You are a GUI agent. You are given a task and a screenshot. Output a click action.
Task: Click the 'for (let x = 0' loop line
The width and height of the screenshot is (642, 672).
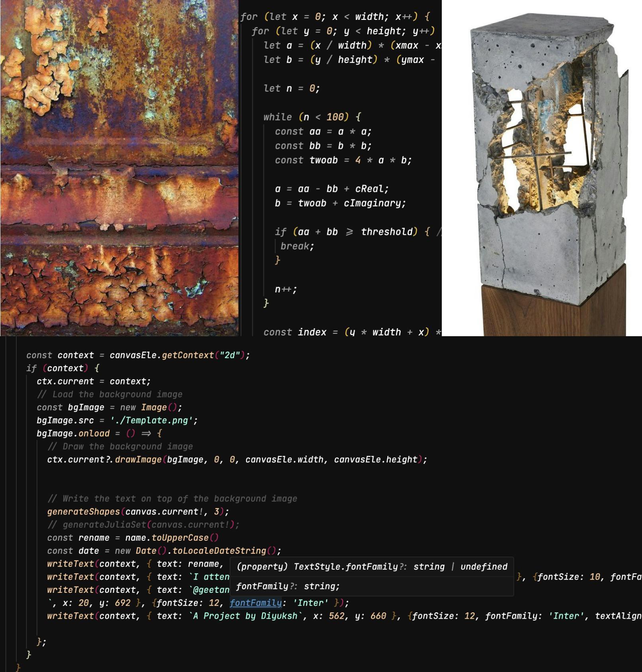335,17
